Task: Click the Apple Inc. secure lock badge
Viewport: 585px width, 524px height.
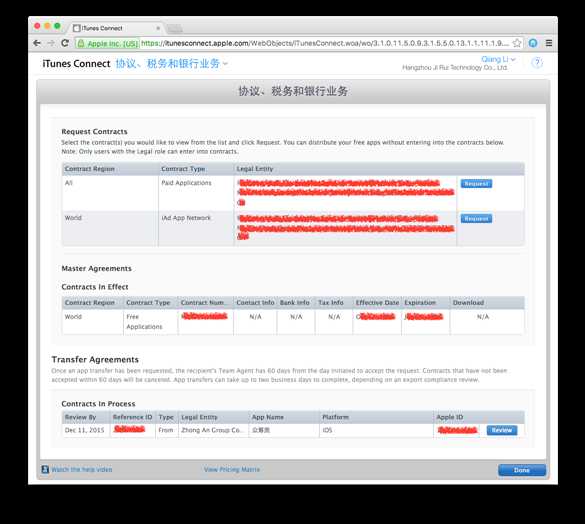Action: [x=107, y=43]
